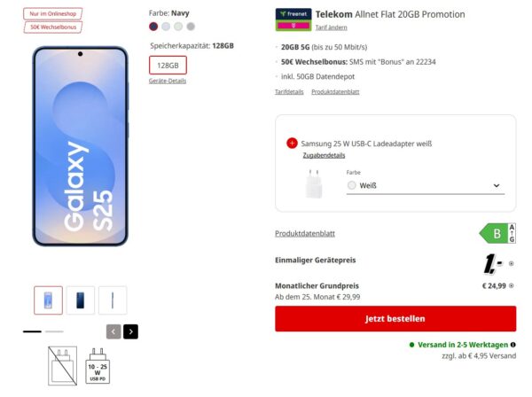Click the energy label B badge
532x397 pixels.
click(x=497, y=233)
